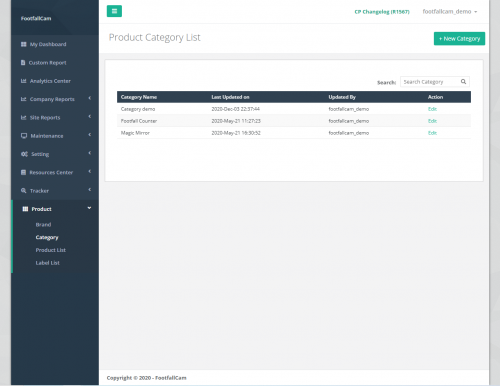Select the 'Footfall Counter' name cell

pos(139,121)
